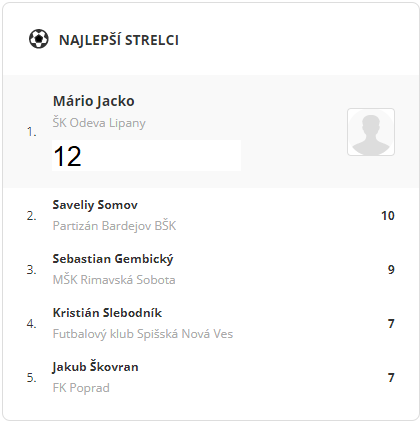Image resolution: width=420 pixels, height=422 pixels.
Task: Open Mário Jacko's player photo placeholder
Action: tap(371, 132)
